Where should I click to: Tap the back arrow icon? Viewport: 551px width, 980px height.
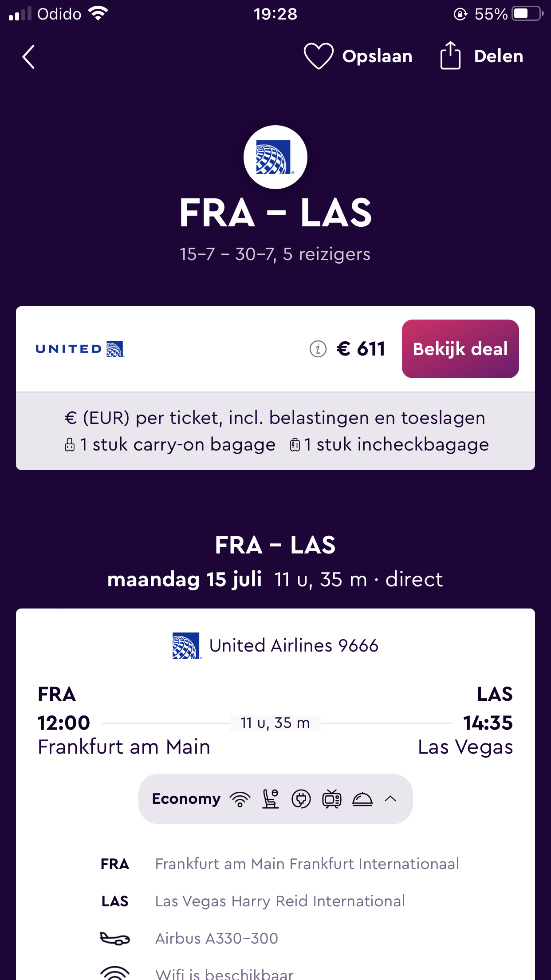pos(29,57)
